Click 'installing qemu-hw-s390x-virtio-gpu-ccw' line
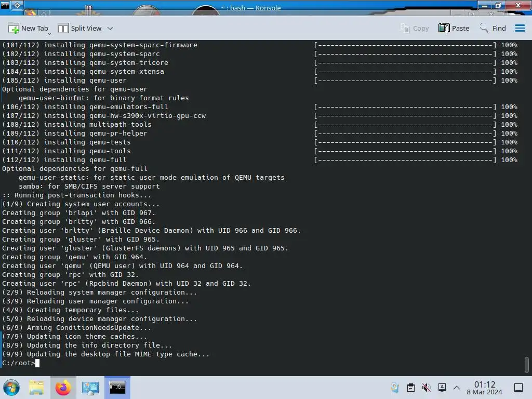This screenshot has width=532, height=399. tap(104, 116)
